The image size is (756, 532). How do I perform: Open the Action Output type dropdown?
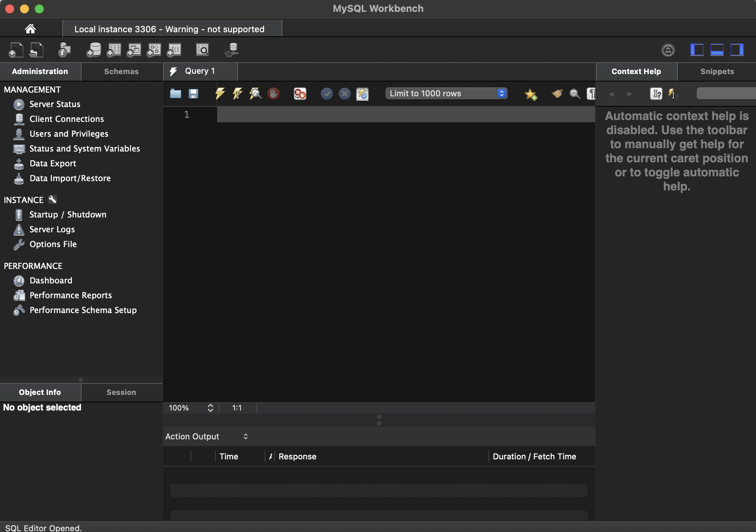(x=206, y=436)
